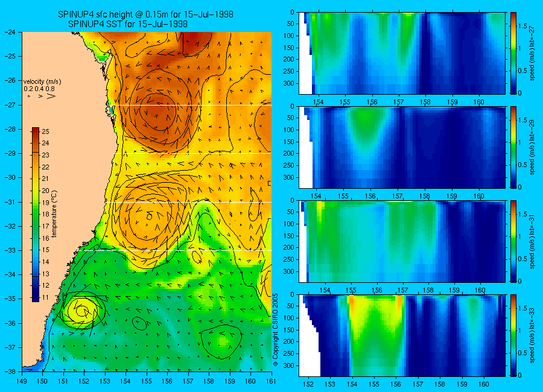Click the 'temperature (°C)' color bar label
Screen dimensions: 543x392
pyautogui.click(x=54, y=214)
